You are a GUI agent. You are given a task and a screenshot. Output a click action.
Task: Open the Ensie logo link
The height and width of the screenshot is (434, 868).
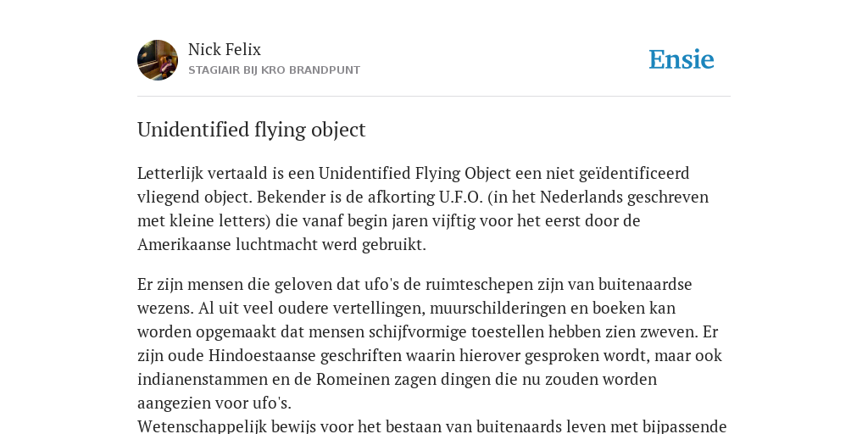coord(682,59)
